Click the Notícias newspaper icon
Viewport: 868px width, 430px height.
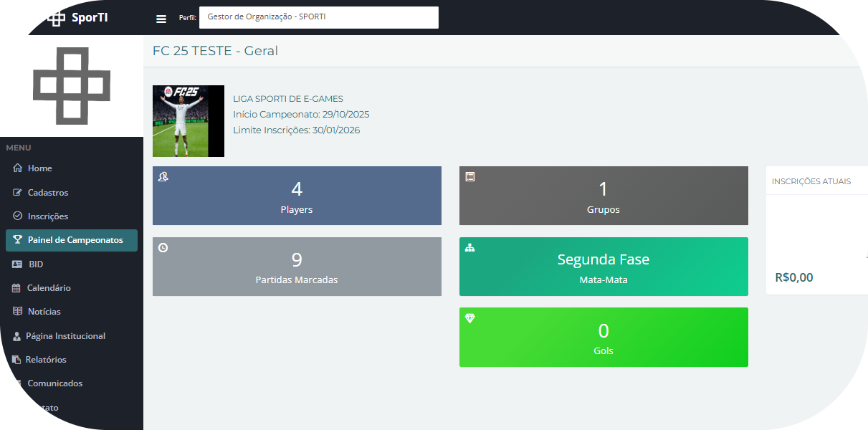tap(17, 312)
